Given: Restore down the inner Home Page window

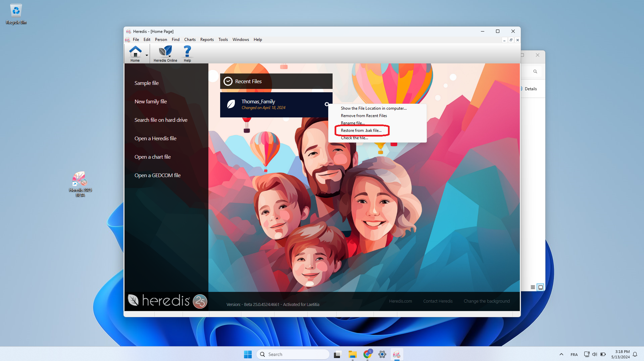Looking at the screenshot, I should tap(511, 40).
